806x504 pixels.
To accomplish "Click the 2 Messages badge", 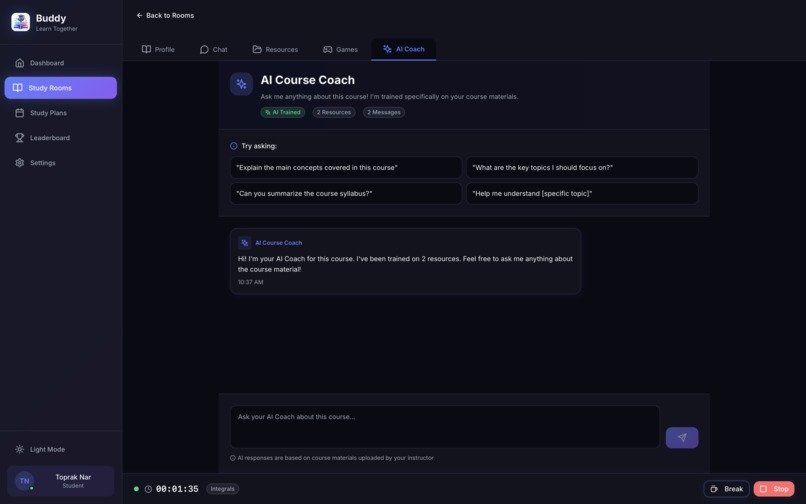I will click(x=384, y=112).
